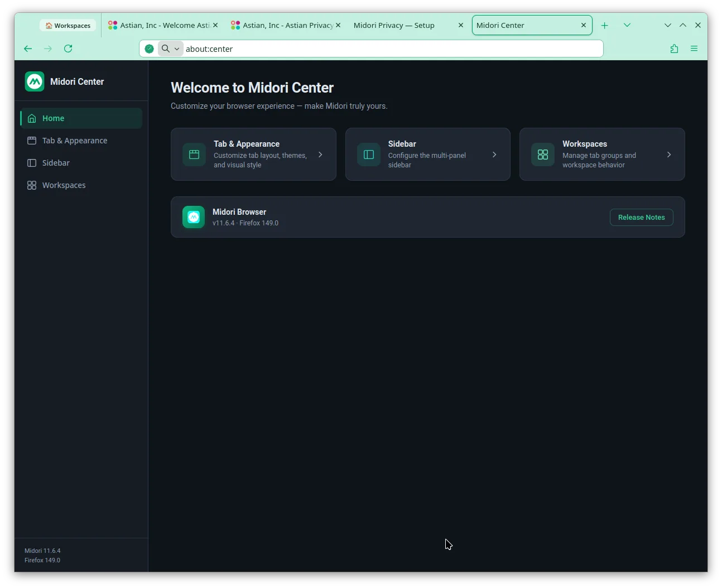Open Home in the sidebar navigation
Image resolution: width=722 pixels, height=588 pixels.
(x=81, y=118)
